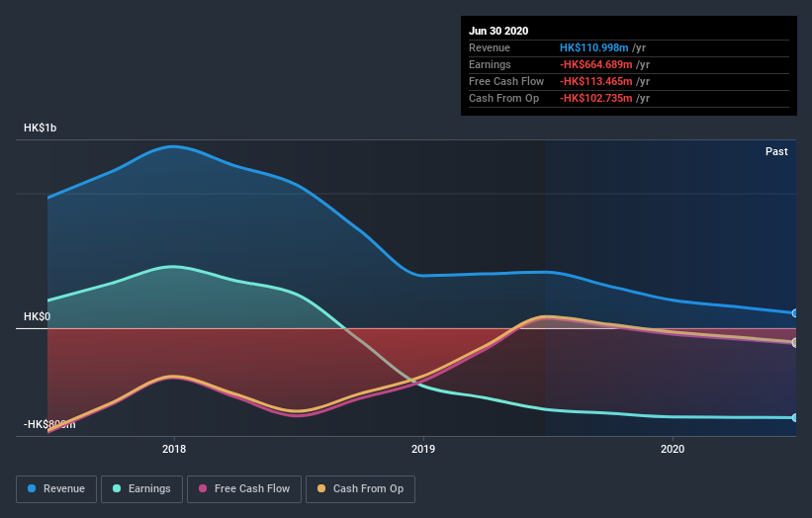
Task: Click the 2020 x-axis label
Action: [x=673, y=449]
